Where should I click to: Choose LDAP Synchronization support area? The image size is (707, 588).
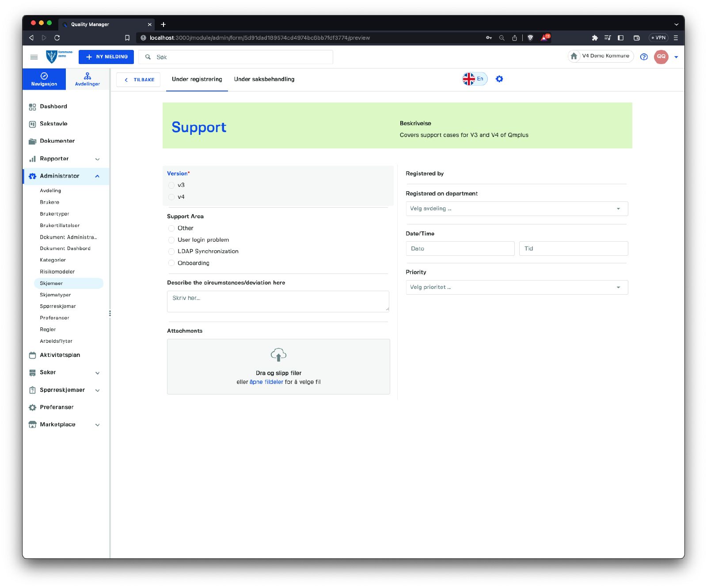[171, 251]
